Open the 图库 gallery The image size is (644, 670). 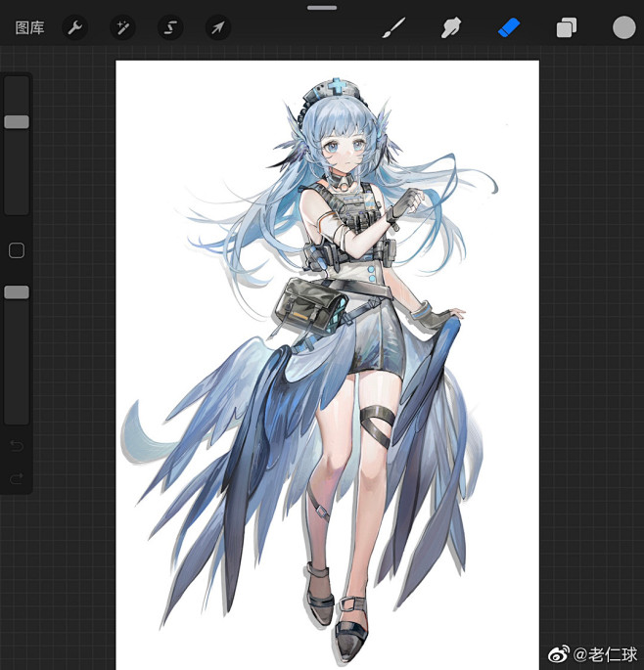point(29,27)
